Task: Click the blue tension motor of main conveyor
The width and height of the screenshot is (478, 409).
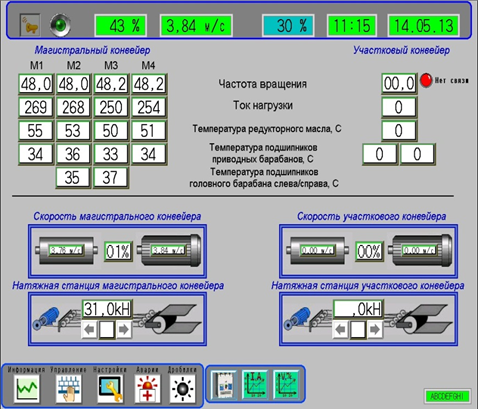Action: 46,318
